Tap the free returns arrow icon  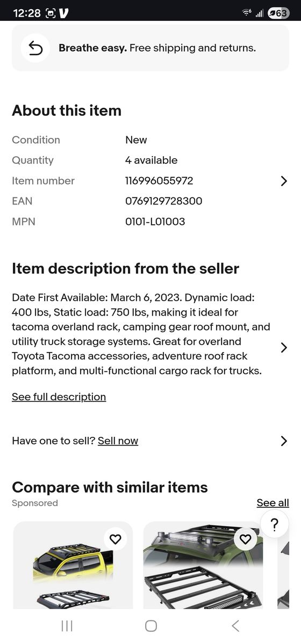pyautogui.click(x=35, y=48)
